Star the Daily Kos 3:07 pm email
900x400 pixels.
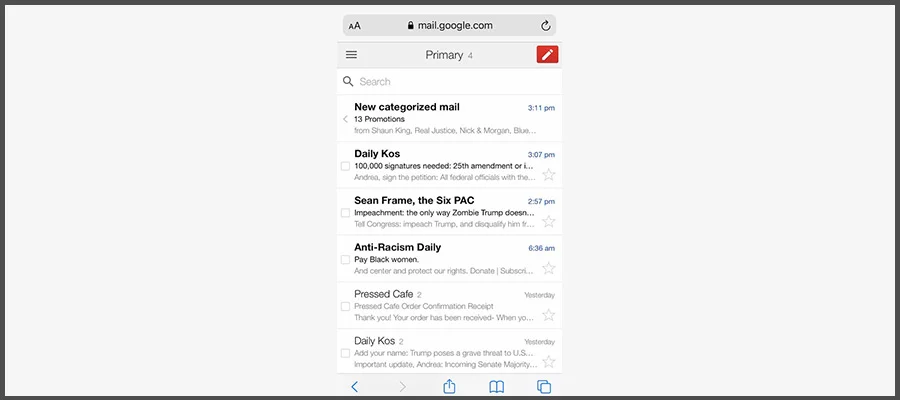pos(548,174)
